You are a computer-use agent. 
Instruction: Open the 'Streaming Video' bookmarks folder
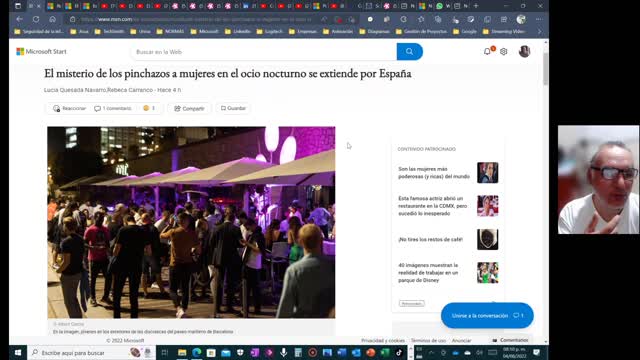coord(504,31)
